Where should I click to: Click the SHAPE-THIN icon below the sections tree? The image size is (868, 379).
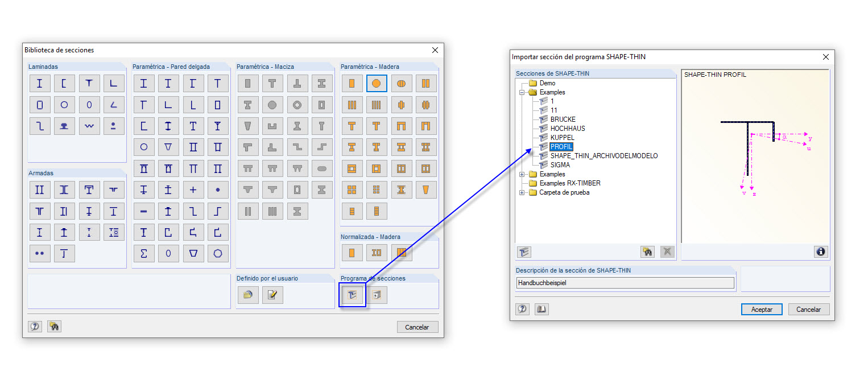[524, 252]
